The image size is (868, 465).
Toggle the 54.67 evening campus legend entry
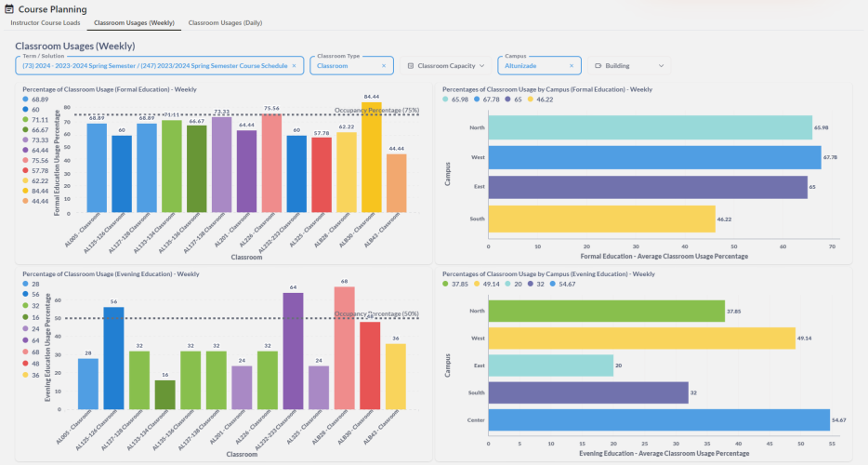click(562, 285)
